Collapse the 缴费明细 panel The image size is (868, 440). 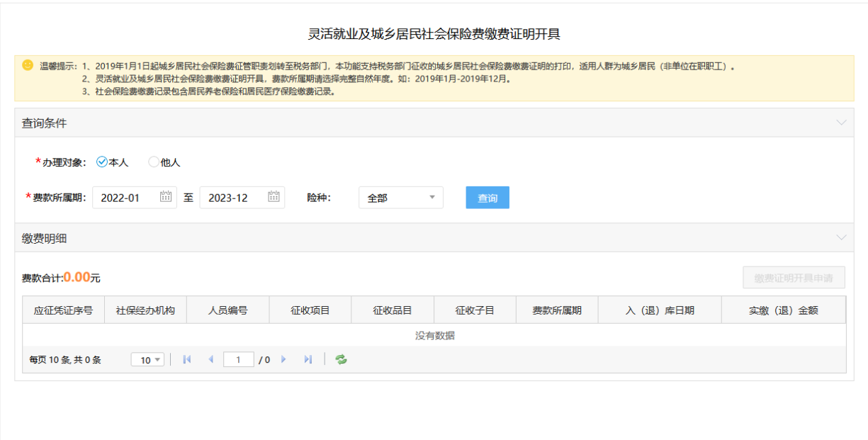pyautogui.click(x=841, y=237)
